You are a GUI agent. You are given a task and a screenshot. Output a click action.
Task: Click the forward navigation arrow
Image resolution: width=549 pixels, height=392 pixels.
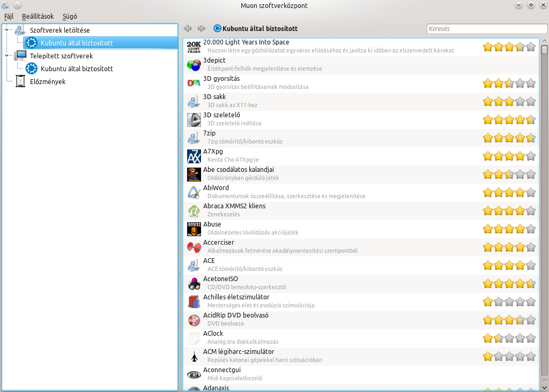tap(202, 28)
